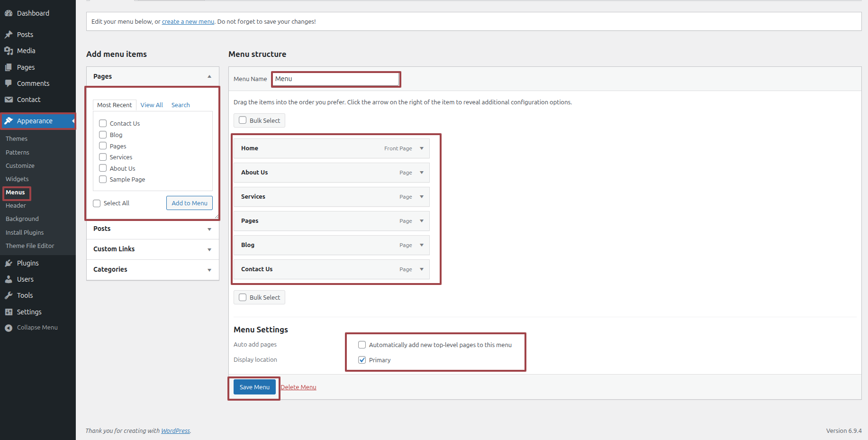
Task: Click into the Menu Name text field
Action: [x=336, y=79]
